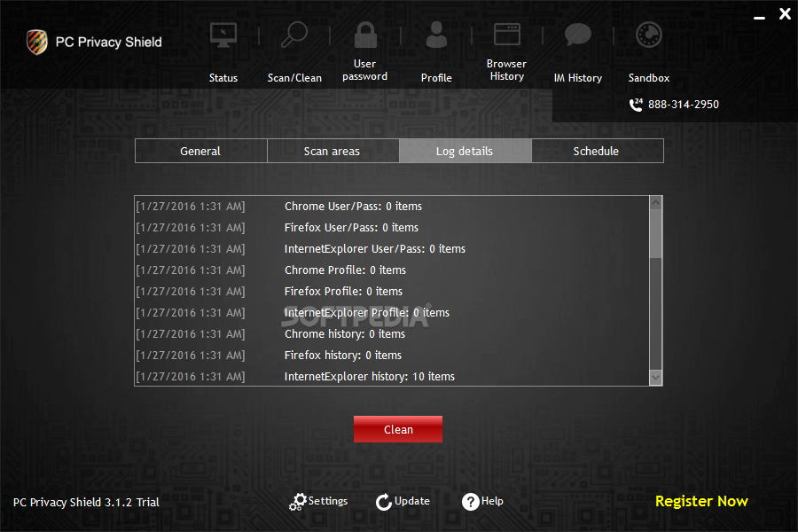
Task: Switch to the Schedule tab
Action: coord(598,152)
